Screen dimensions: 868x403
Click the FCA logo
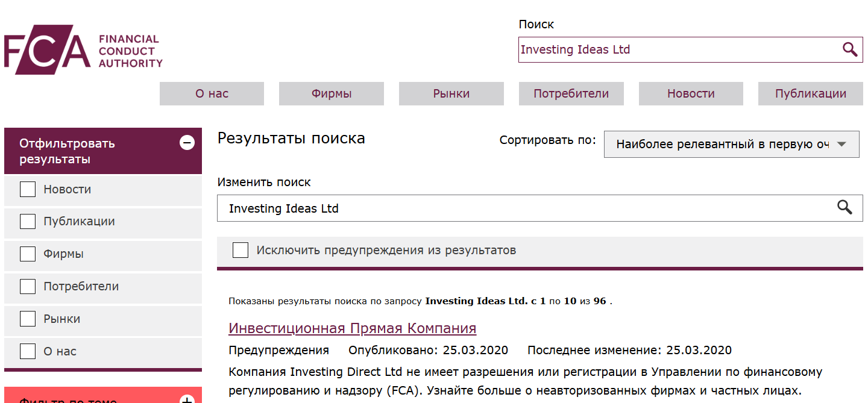tap(81, 48)
